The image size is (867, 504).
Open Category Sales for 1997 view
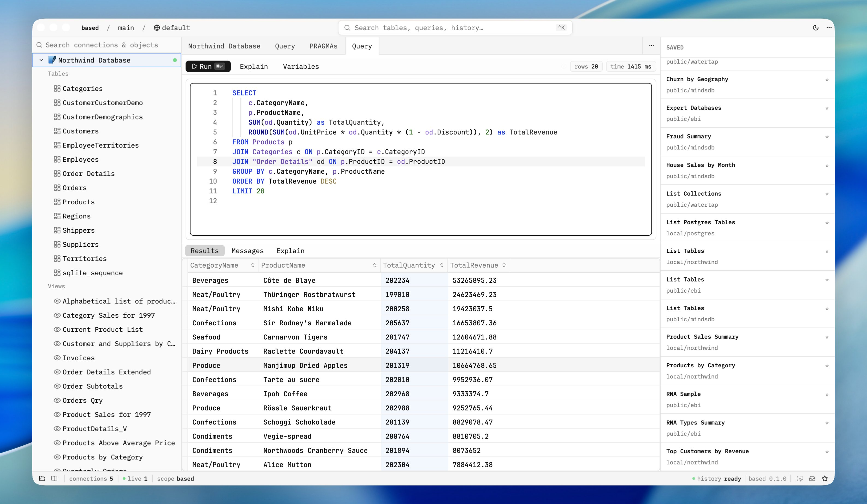[x=108, y=315]
